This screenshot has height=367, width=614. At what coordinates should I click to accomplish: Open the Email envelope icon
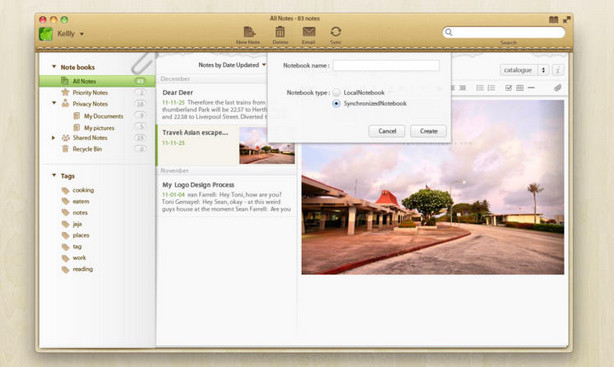(309, 31)
